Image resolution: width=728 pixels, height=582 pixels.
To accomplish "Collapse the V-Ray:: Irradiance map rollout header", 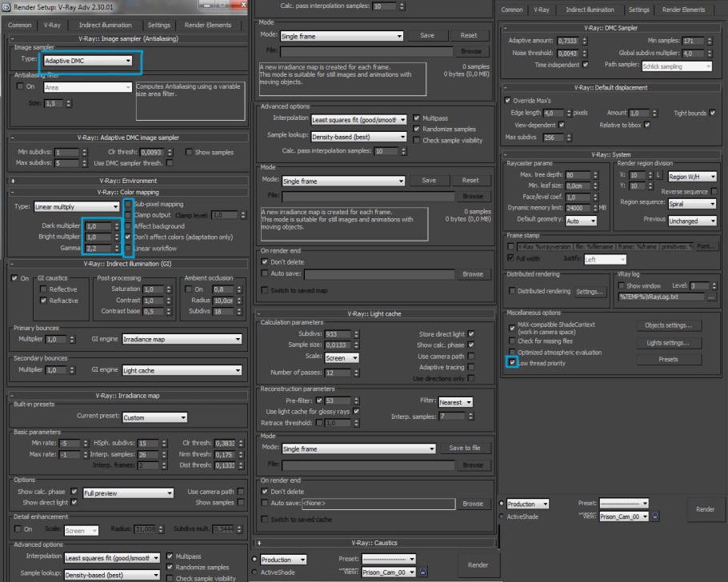I will click(13, 396).
